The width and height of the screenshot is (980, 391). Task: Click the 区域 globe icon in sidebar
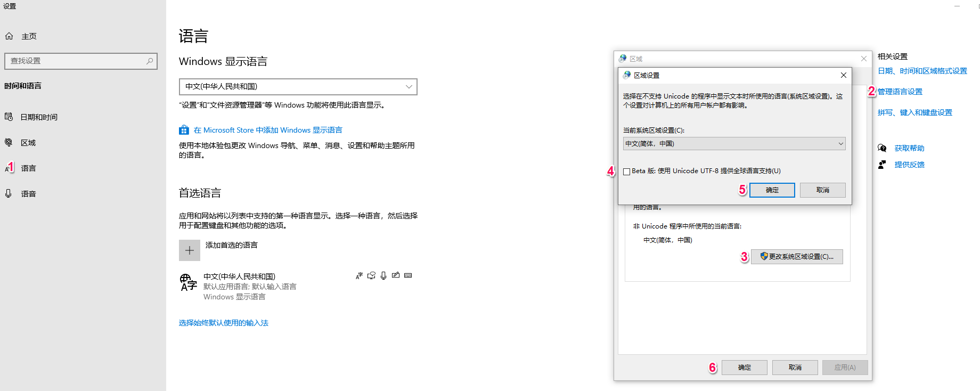click(x=9, y=142)
